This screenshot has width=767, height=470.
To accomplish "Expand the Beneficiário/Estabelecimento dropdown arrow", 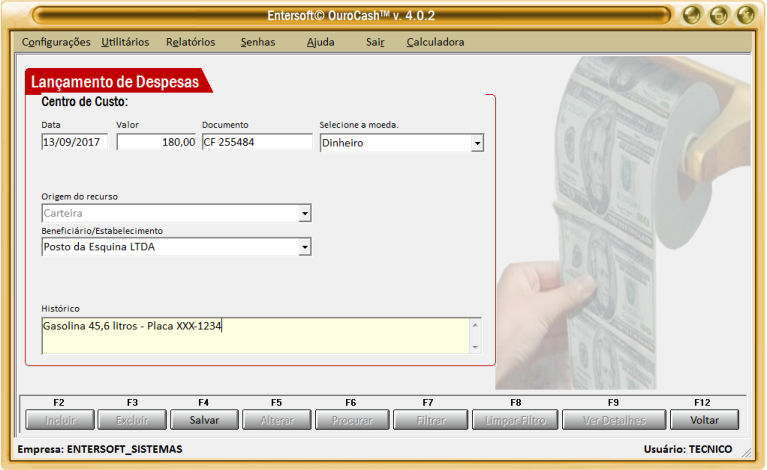I will click(x=305, y=247).
